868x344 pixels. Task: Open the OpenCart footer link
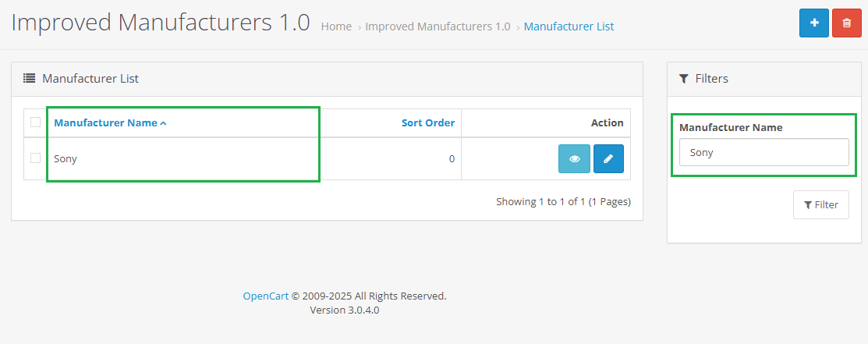(266, 296)
